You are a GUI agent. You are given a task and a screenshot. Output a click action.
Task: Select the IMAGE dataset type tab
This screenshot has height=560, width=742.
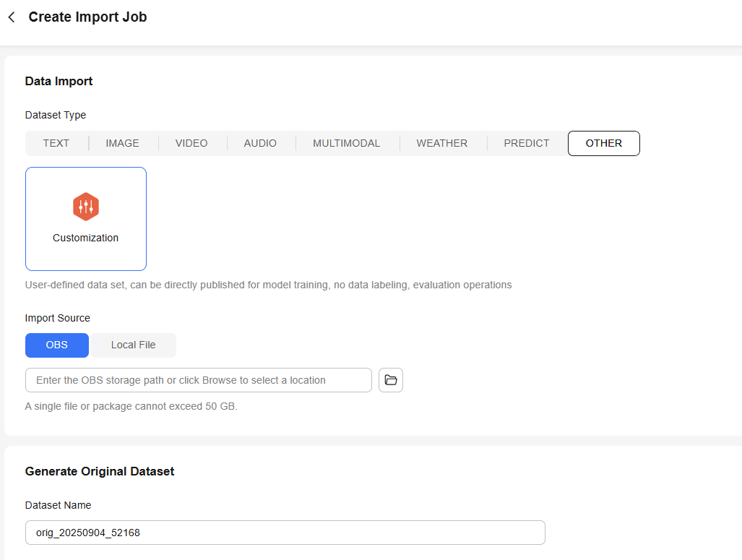pos(122,143)
